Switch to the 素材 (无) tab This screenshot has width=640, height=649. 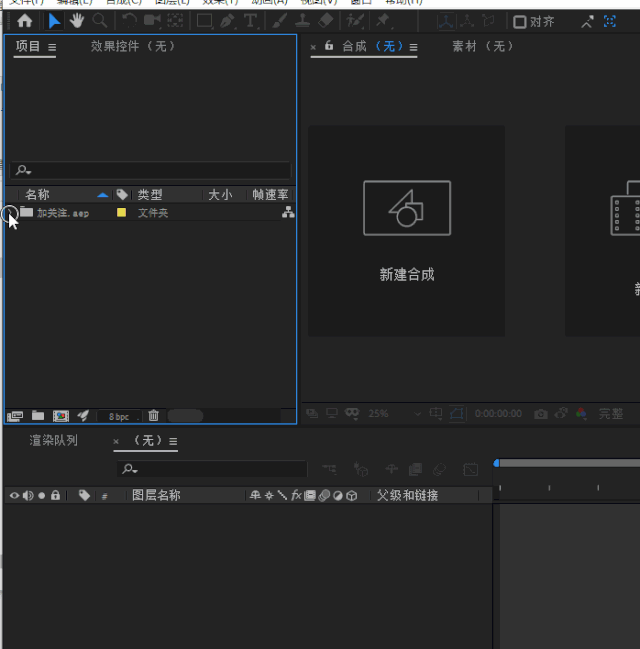click(x=483, y=46)
